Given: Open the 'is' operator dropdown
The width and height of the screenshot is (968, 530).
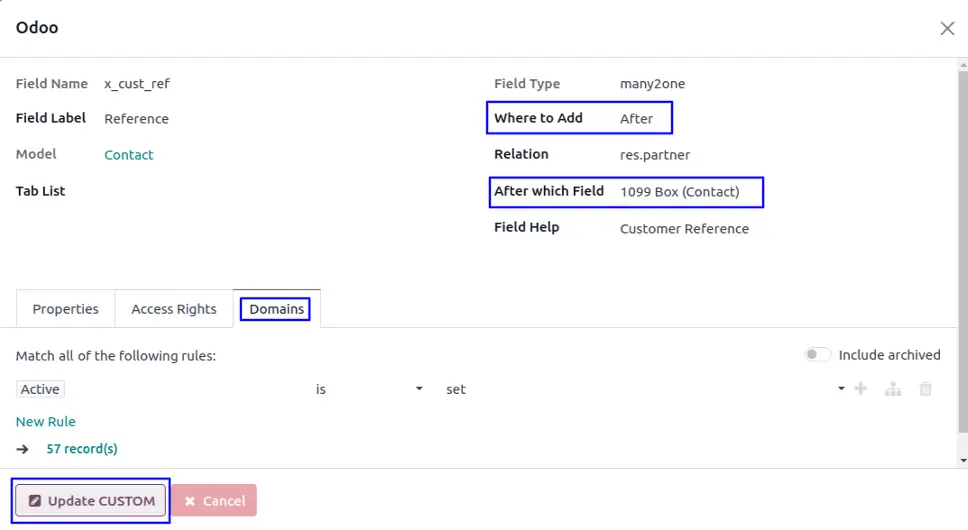Looking at the screenshot, I should click(369, 389).
